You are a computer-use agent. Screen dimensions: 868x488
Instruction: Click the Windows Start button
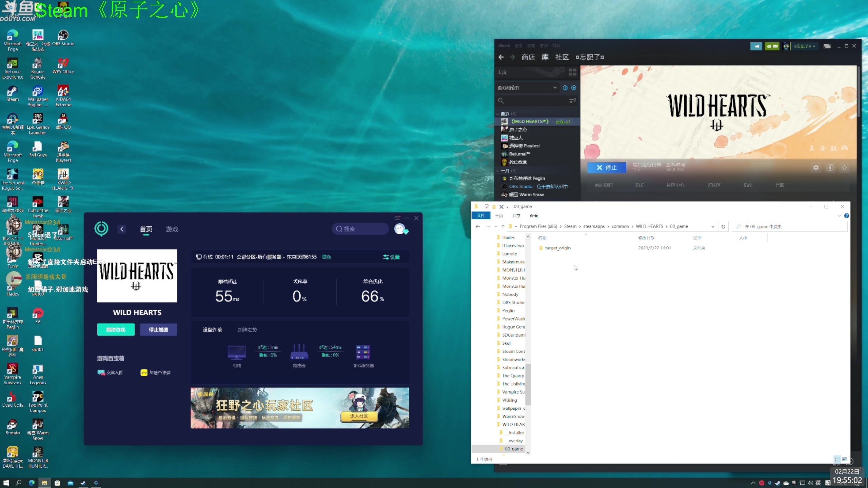tap(6, 483)
